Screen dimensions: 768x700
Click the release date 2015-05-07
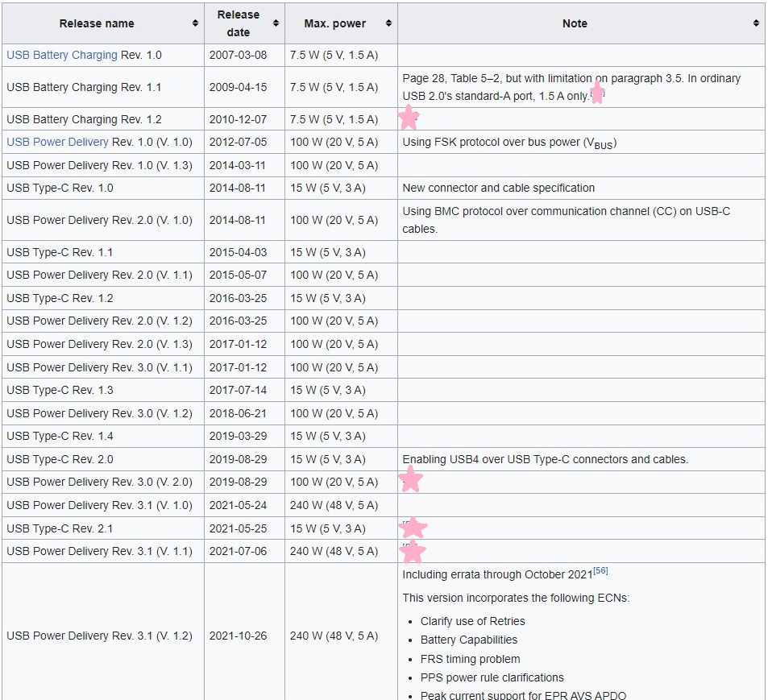pos(238,275)
